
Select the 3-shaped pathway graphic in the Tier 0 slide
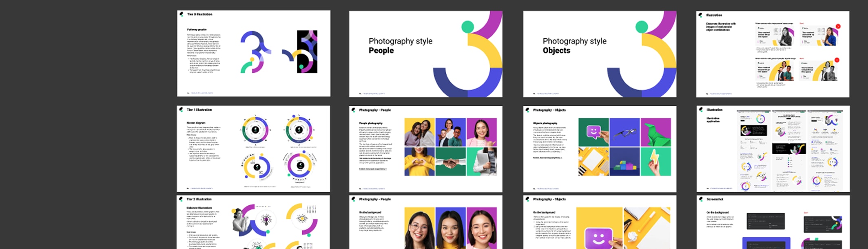tap(255, 52)
